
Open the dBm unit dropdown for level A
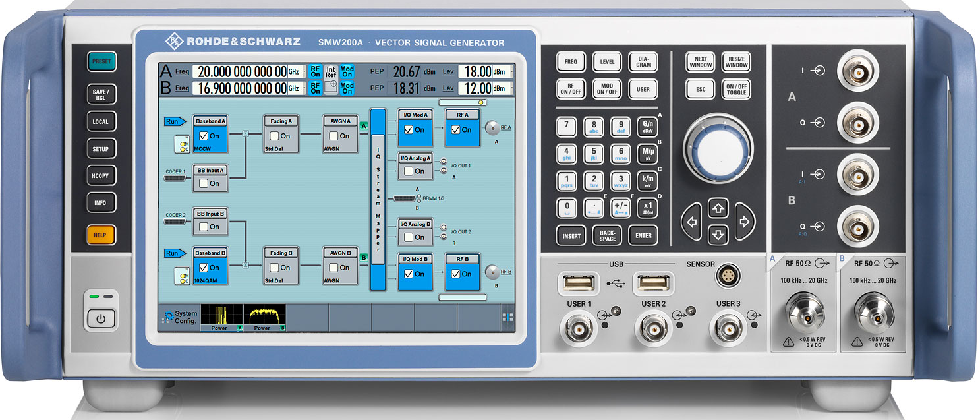pos(504,71)
